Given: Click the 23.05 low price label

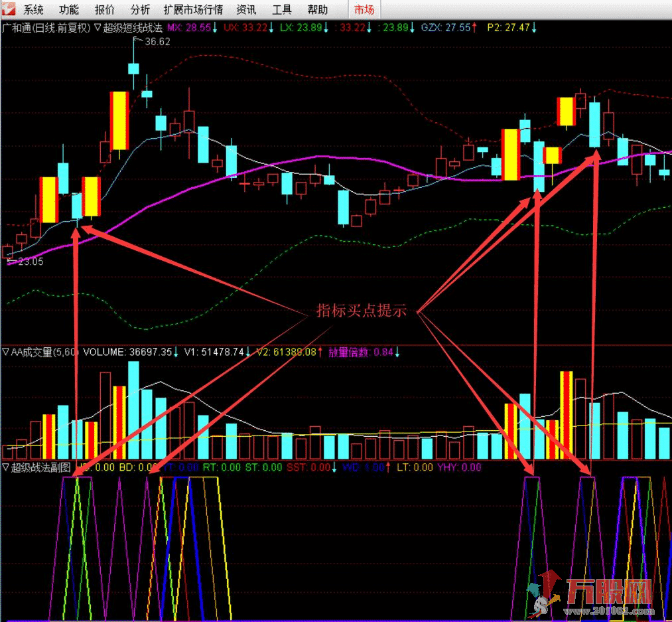Looking at the screenshot, I should 31,262.
